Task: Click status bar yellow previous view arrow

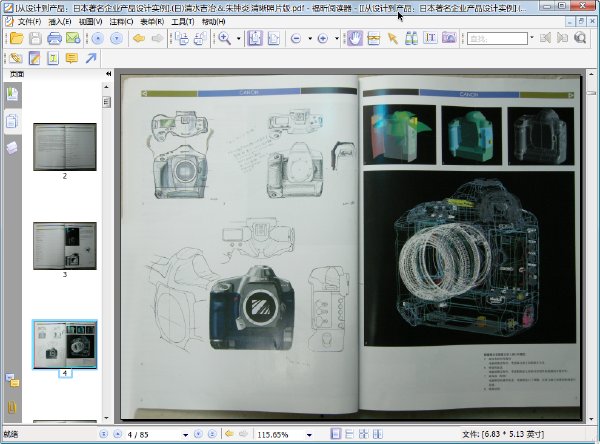Action: 229,434
